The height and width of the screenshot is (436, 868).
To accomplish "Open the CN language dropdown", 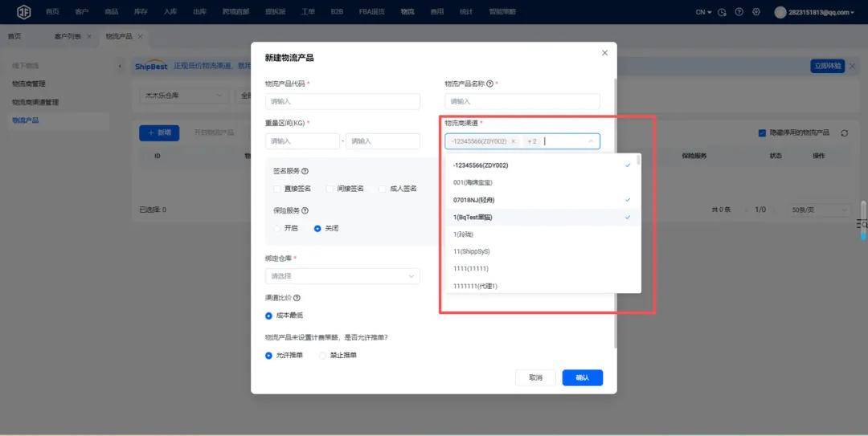I will tap(703, 12).
